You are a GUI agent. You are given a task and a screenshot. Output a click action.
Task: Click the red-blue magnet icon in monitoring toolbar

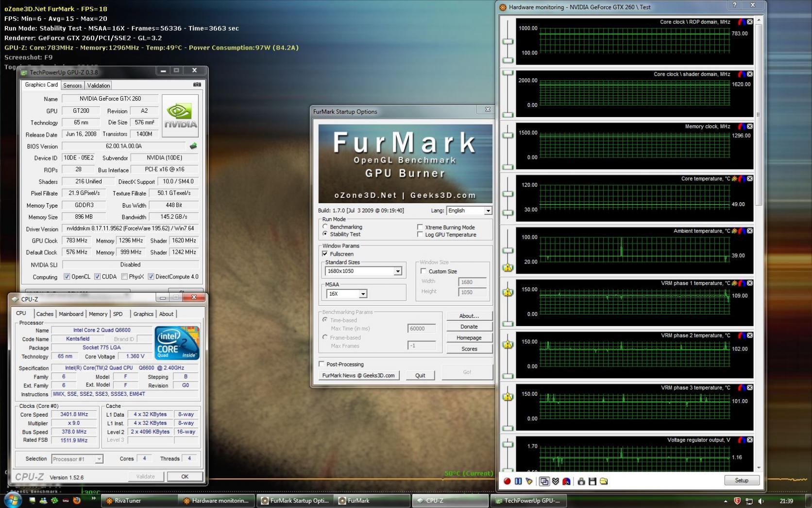point(566,481)
